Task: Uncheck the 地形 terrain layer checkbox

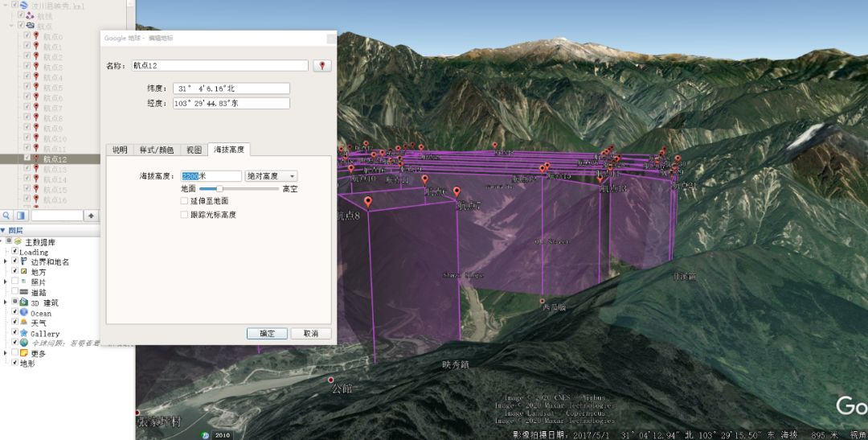Action: [14, 363]
